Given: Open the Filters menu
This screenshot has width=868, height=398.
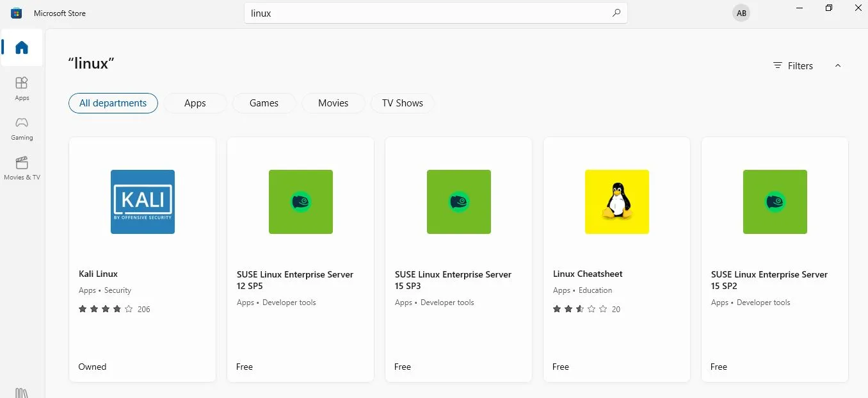Looking at the screenshot, I should pos(792,66).
